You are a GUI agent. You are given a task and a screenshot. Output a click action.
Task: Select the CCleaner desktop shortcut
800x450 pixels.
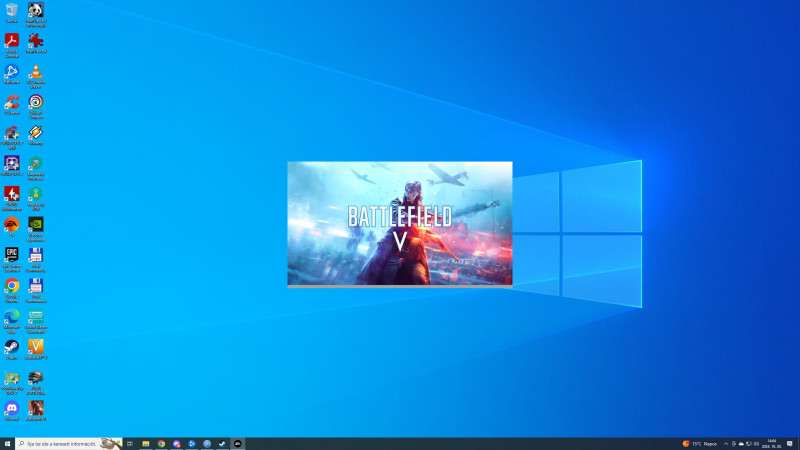12,104
